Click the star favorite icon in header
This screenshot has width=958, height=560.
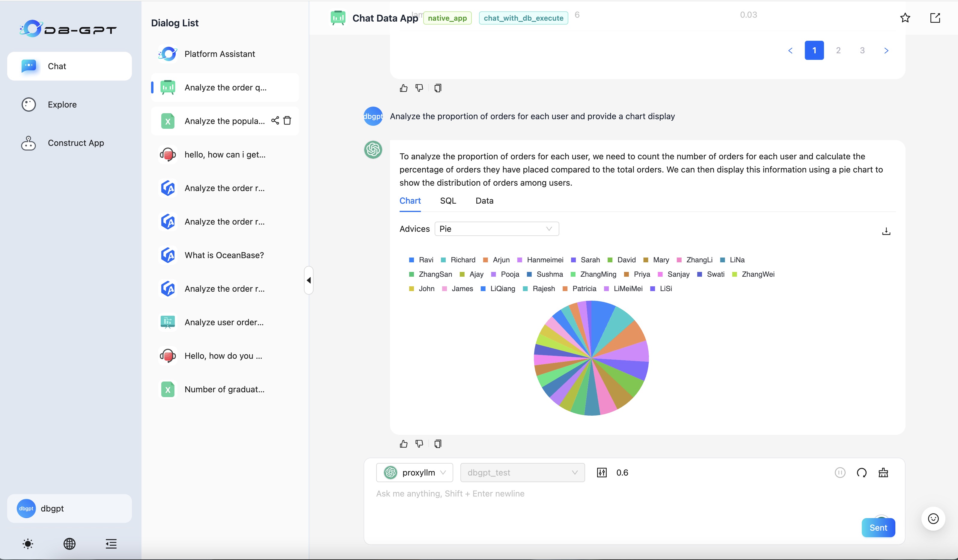[905, 18]
